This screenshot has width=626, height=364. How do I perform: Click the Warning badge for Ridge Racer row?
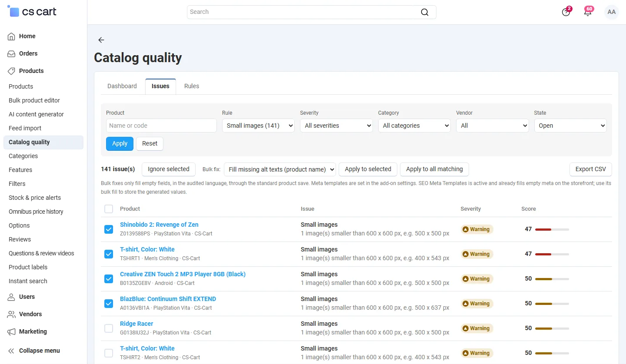[x=477, y=328]
